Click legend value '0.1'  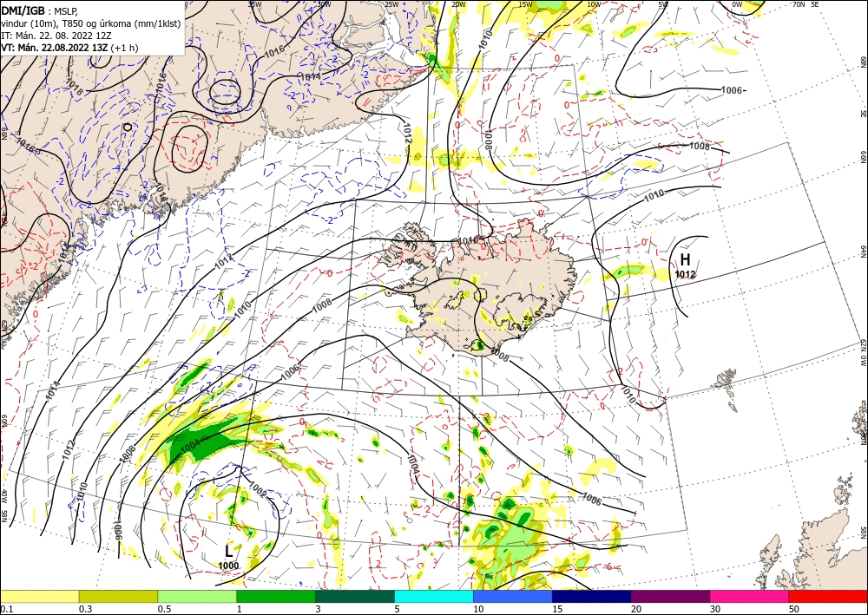pos(6,609)
